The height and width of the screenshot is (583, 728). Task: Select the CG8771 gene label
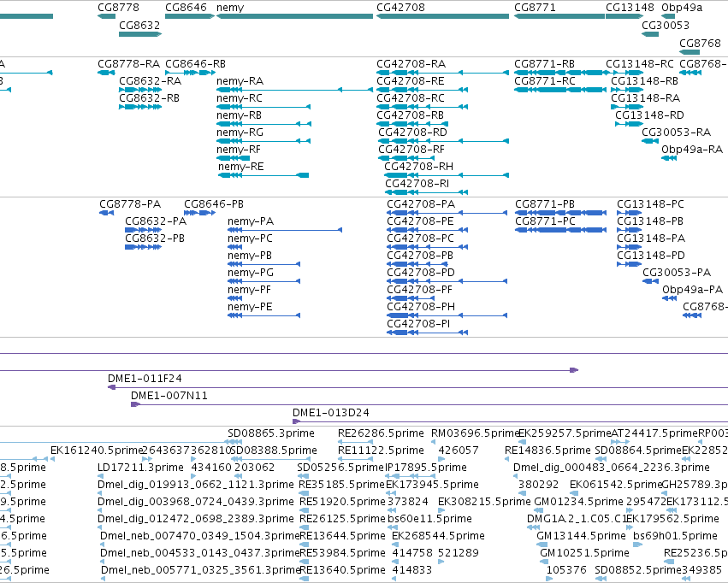tap(535, 8)
